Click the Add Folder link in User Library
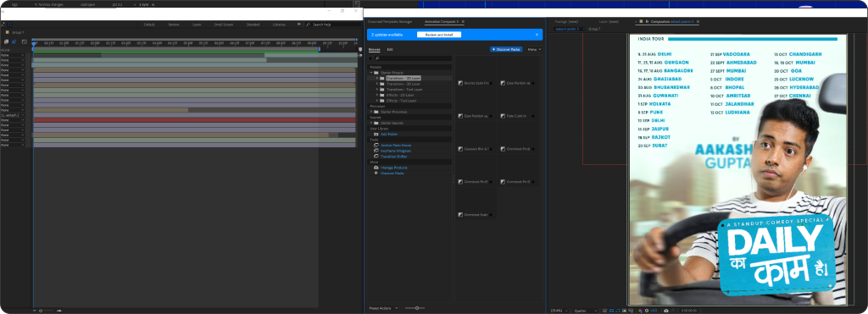Viewport: 868px width, 314px height. 389,134
